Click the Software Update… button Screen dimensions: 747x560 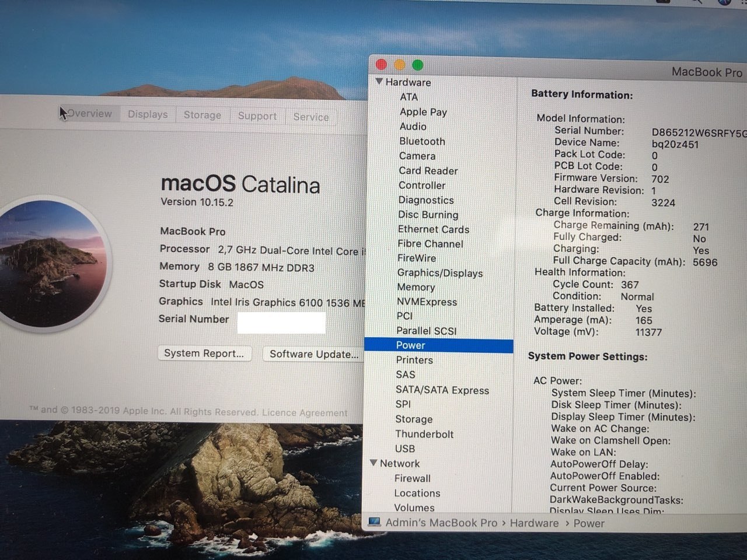[314, 354]
